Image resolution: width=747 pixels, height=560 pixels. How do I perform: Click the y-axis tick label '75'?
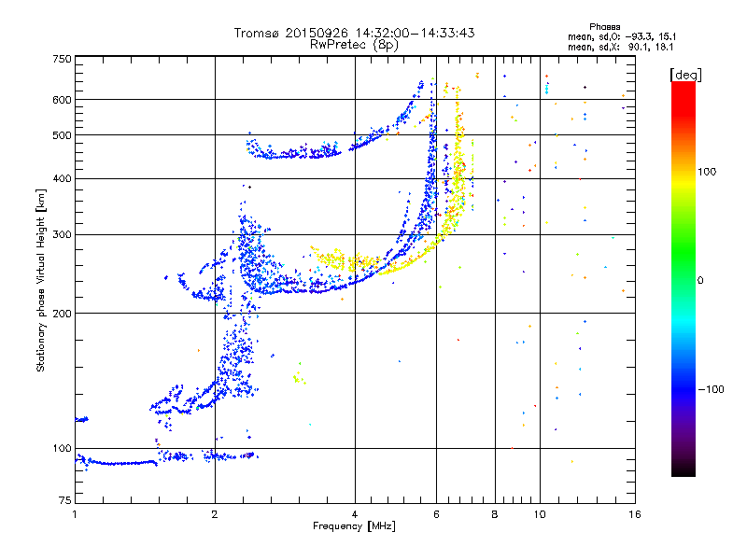point(65,500)
